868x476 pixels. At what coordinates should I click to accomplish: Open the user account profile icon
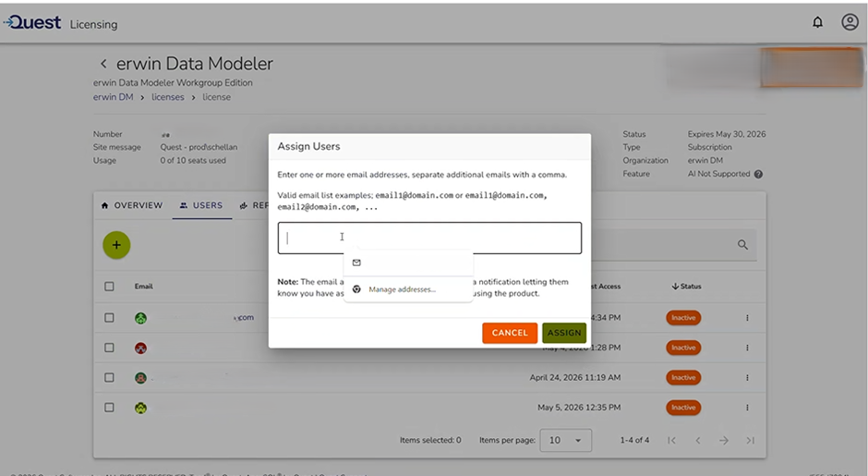tap(850, 22)
